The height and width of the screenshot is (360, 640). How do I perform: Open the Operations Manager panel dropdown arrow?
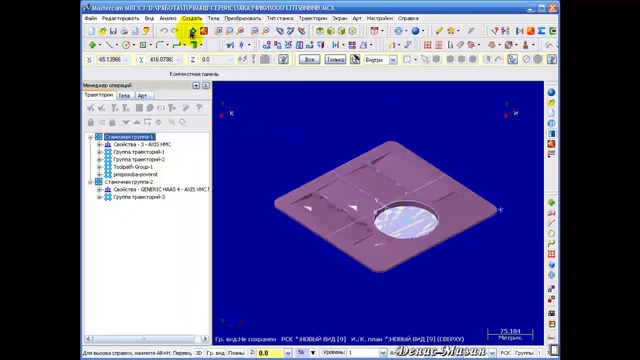196,85
